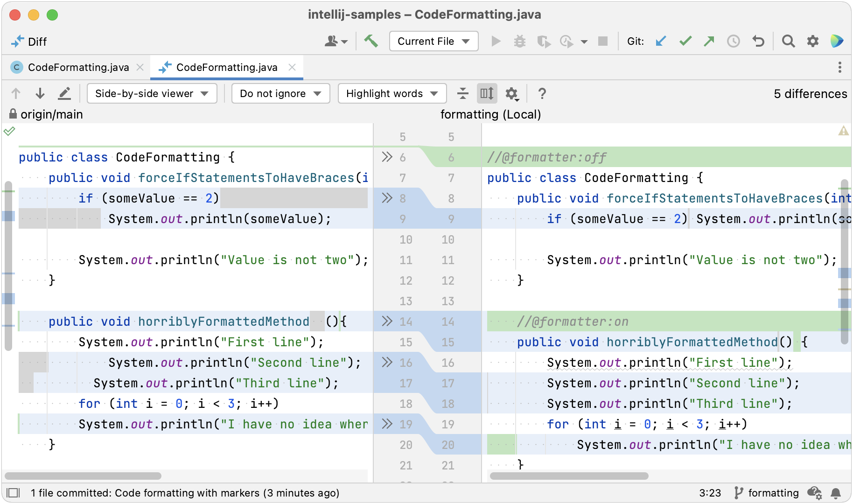Click the IDE status cloud gear icon
This screenshot has height=504, width=853.
coord(815,493)
